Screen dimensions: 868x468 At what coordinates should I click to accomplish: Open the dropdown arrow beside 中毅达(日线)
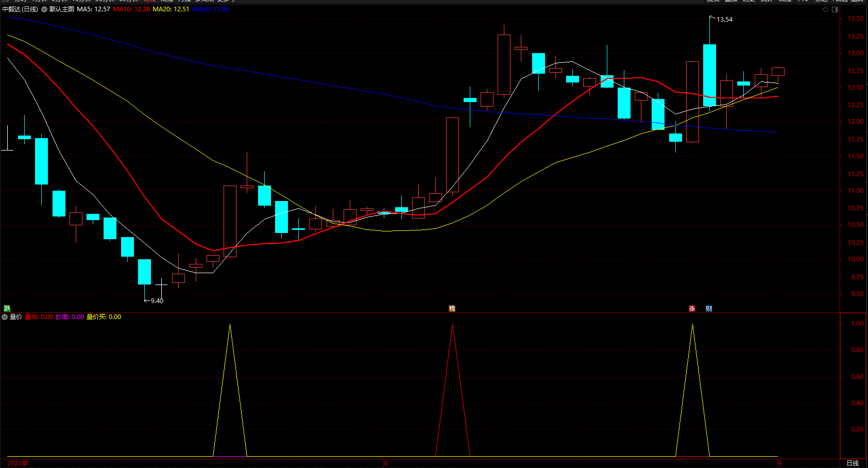click(x=44, y=9)
